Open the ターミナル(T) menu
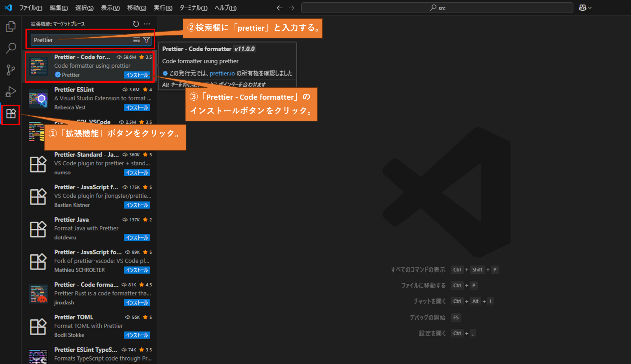The image size is (631, 364). click(193, 8)
